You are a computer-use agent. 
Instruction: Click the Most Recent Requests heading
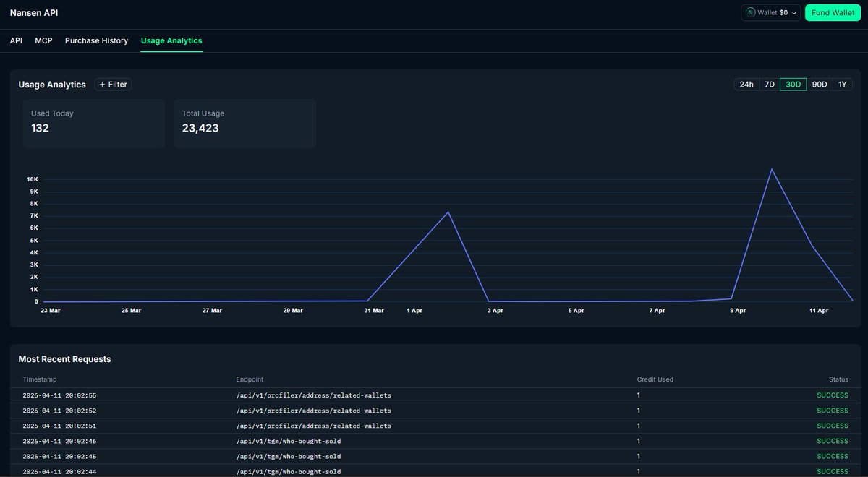(64, 359)
